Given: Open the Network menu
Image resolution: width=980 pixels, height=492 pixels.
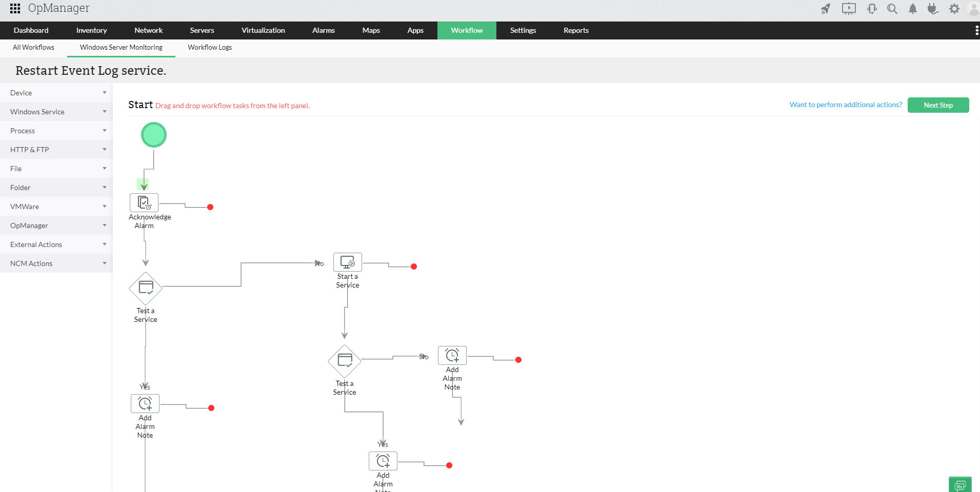Looking at the screenshot, I should click(x=149, y=30).
